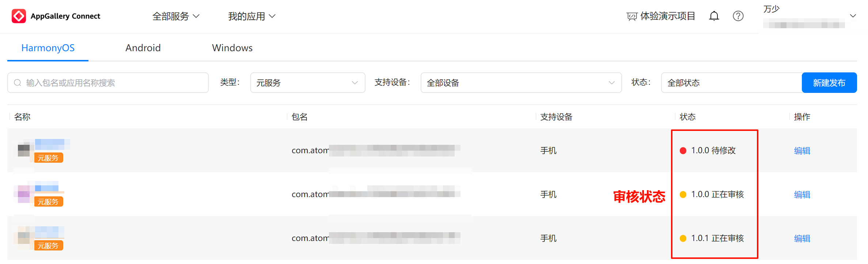The height and width of the screenshot is (264, 868).
Task: Click the first app's thumbnail icon
Action: [x=24, y=150]
